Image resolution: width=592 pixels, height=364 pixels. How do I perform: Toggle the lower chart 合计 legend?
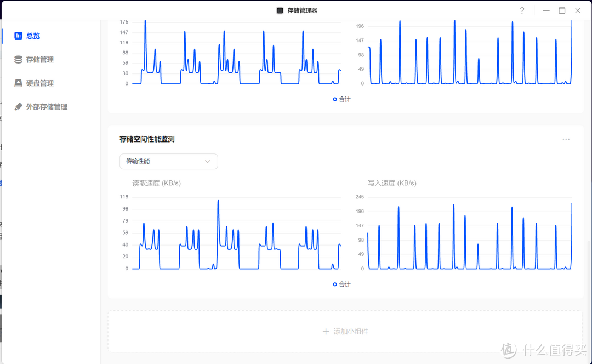pyautogui.click(x=341, y=285)
